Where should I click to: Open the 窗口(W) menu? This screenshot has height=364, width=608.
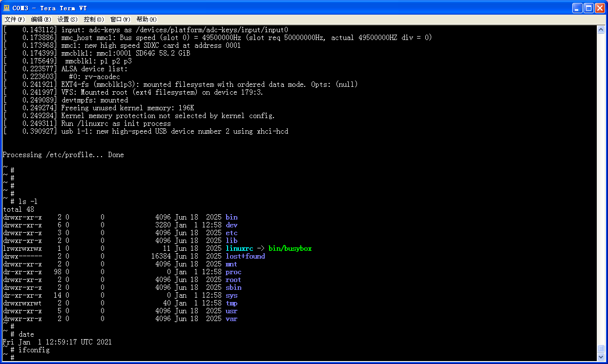(120, 20)
